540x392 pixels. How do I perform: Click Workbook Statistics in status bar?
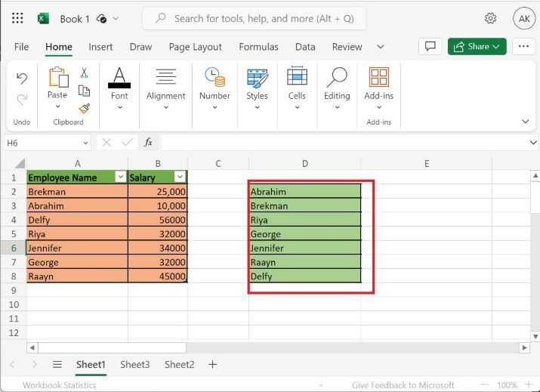point(59,385)
